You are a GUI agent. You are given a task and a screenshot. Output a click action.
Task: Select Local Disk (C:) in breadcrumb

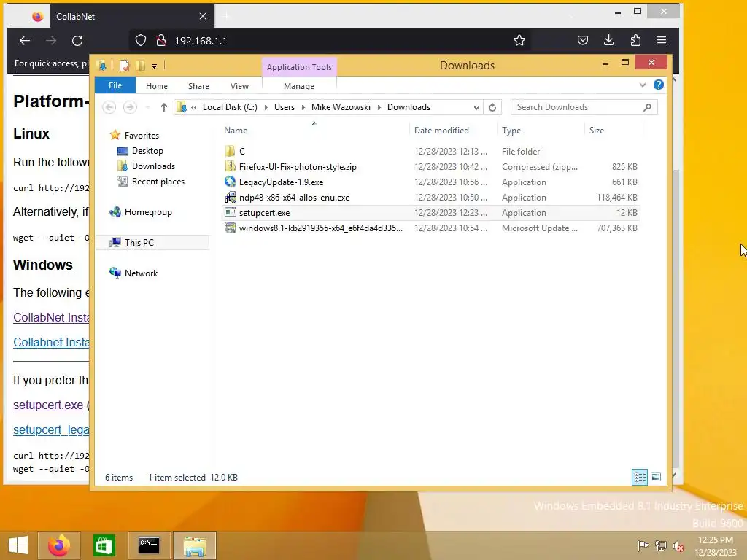[x=230, y=107]
